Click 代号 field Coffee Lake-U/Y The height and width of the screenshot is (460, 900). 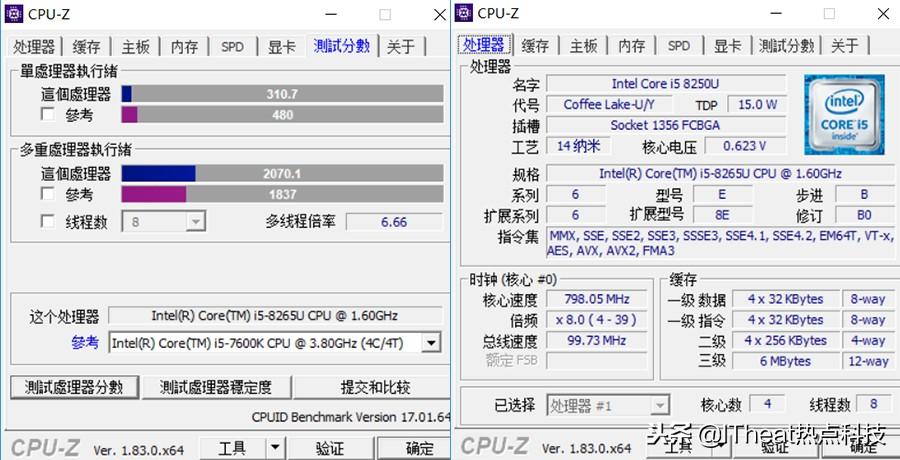click(609, 105)
